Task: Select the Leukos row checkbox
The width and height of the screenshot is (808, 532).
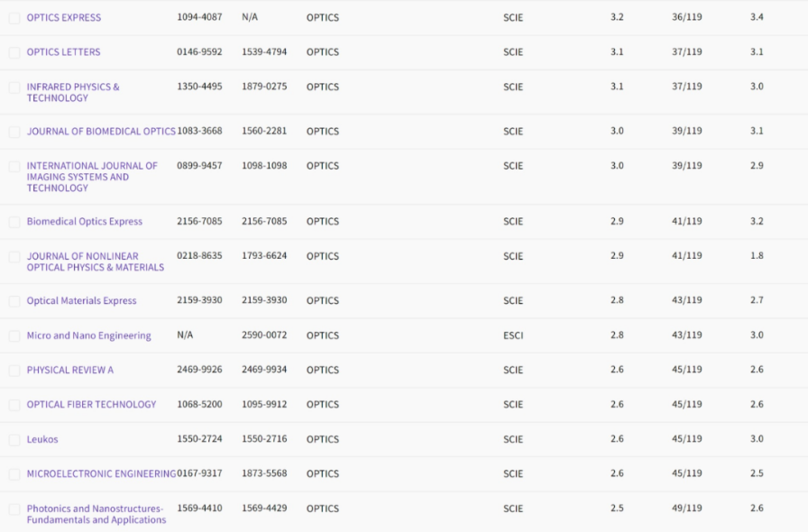Action: click(x=14, y=440)
